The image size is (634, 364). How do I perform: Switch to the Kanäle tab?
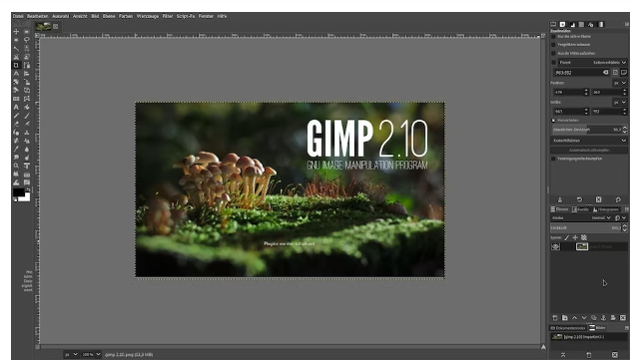pyautogui.click(x=580, y=209)
